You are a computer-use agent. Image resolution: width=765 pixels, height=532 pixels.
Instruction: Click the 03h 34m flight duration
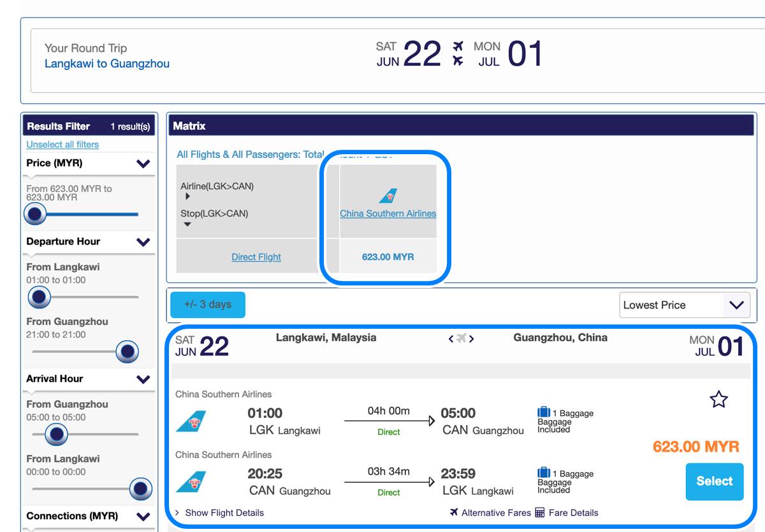click(x=389, y=471)
